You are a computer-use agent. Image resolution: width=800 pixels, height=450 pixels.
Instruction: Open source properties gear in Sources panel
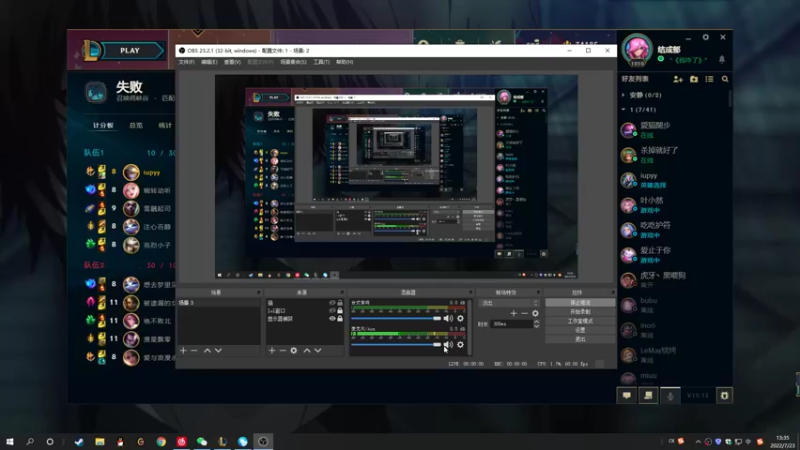[x=294, y=351]
